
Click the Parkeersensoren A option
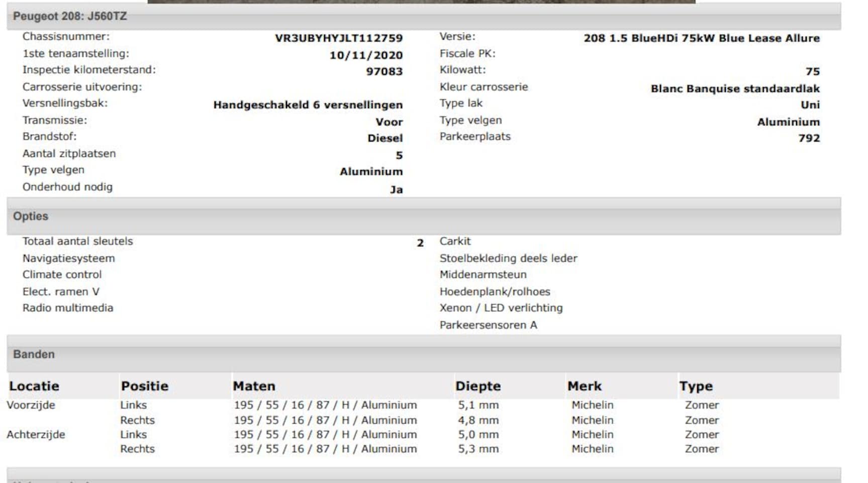pos(488,325)
